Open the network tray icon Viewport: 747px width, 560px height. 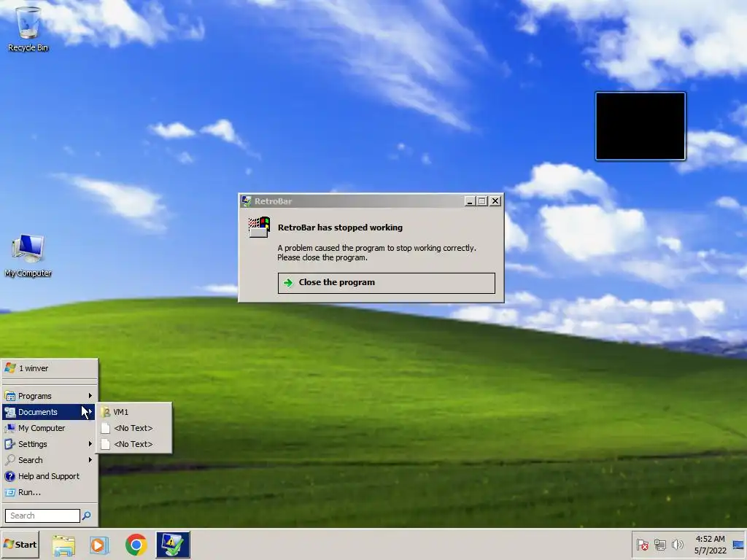point(659,544)
